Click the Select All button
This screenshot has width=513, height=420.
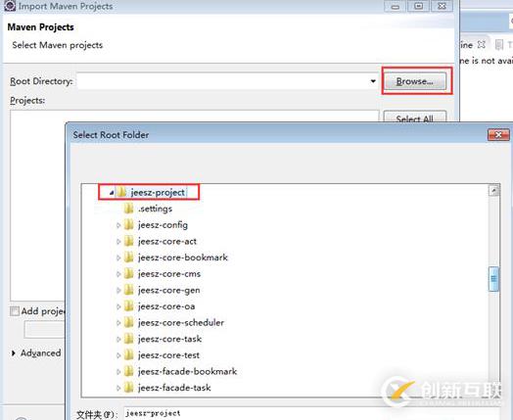pyautogui.click(x=414, y=117)
